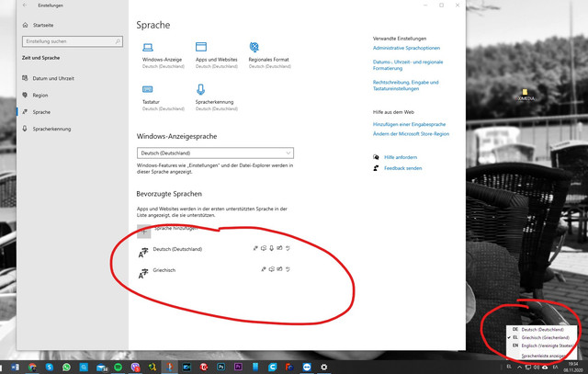Click Sprachenleiste anzeigen in the menu
The image size is (588, 374).
(x=543, y=356)
